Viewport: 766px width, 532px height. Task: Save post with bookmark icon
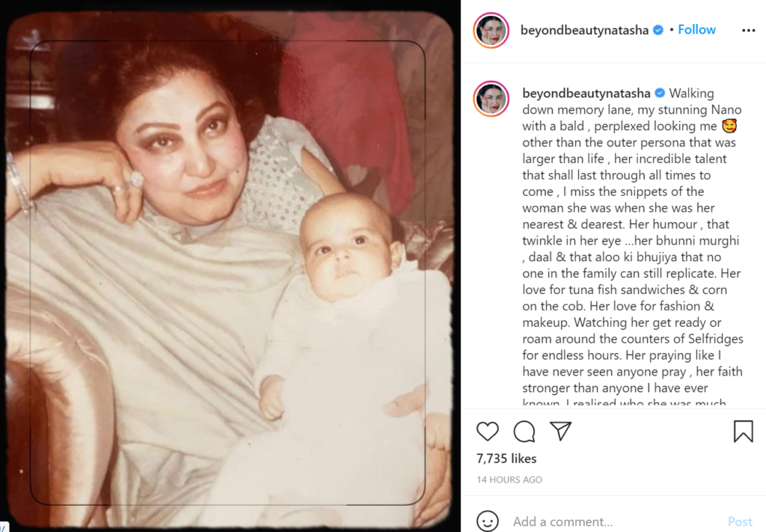[743, 432]
